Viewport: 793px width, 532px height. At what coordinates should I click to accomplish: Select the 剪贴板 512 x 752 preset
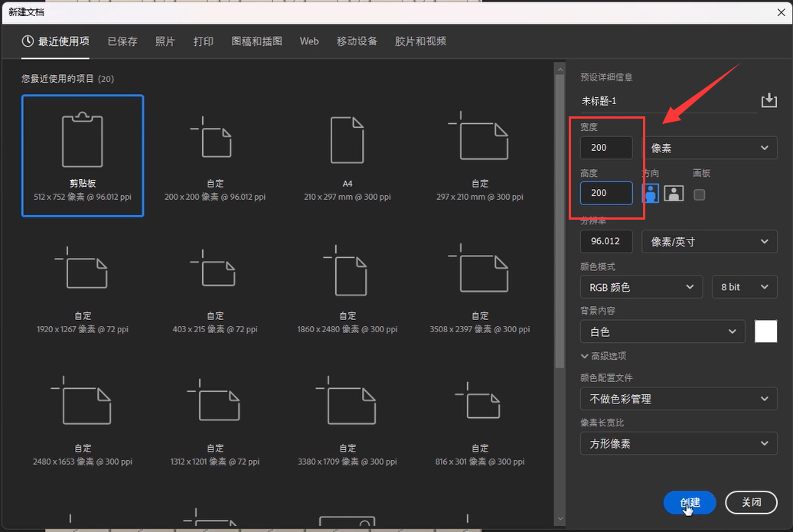[x=83, y=155]
